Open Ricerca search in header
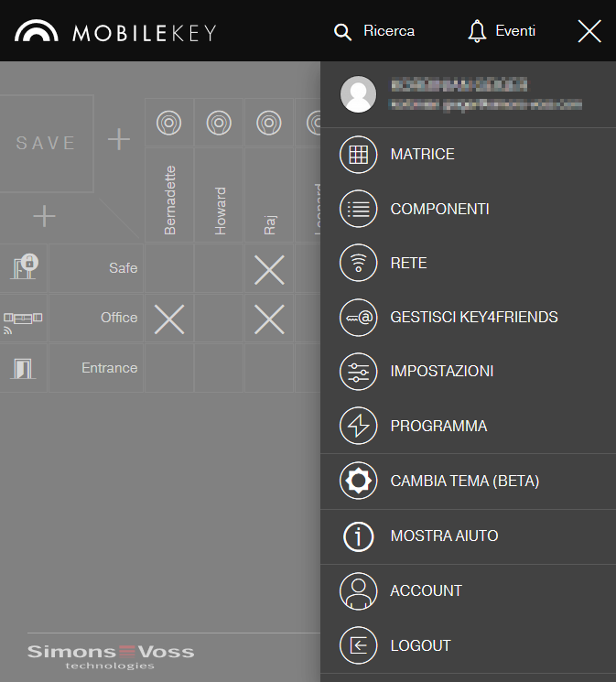The height and width of the screenshot is (682, 616). click(375, 31)
